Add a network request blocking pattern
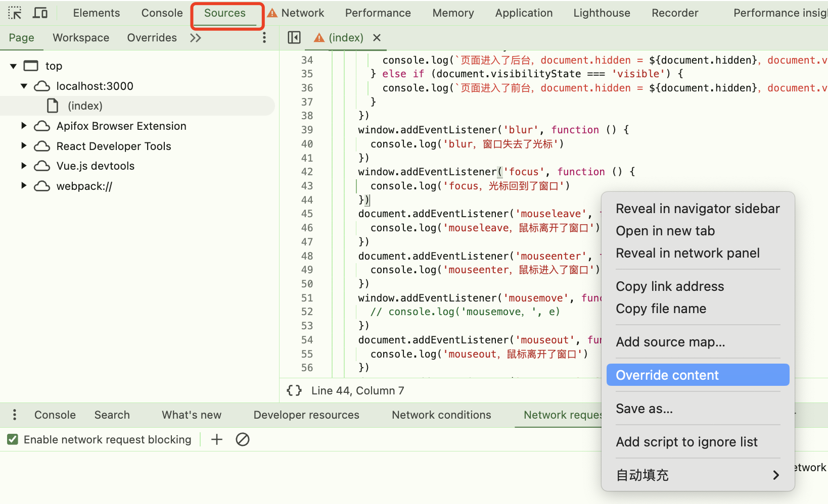 pos(217,439)
